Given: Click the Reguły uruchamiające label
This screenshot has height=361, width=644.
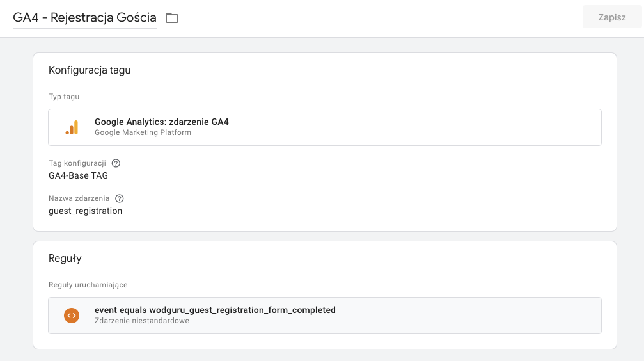Looking at the screenshot, I should (88, 285).
